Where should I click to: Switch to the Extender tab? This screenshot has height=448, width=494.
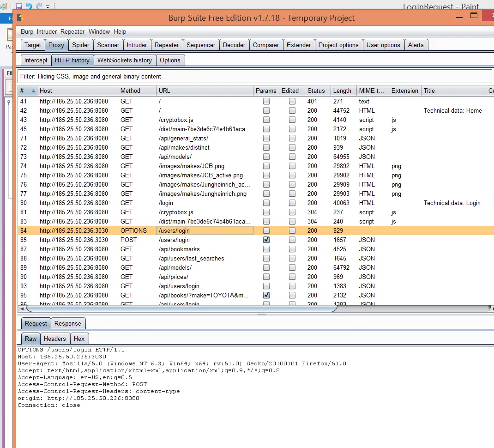click(299, 45)
